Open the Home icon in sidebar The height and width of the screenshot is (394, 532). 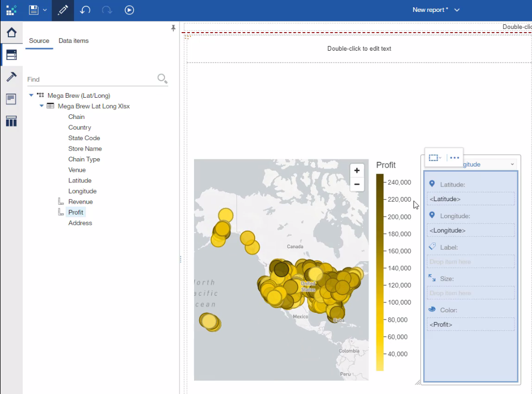[x=11, y=33]
